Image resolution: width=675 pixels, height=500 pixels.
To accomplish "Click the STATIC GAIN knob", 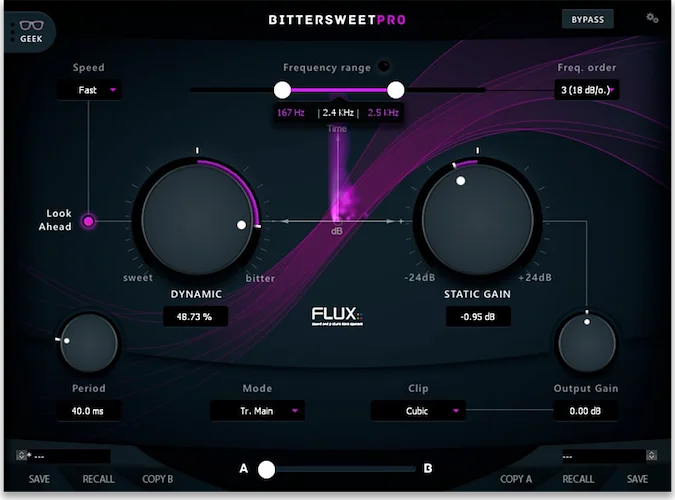I will pos(477,220).
